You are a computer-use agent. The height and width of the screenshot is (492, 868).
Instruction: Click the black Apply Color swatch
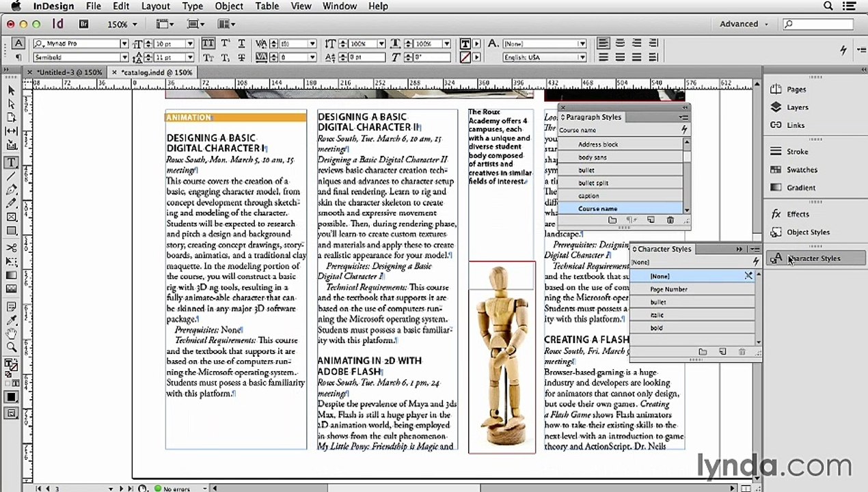[12, 397]
